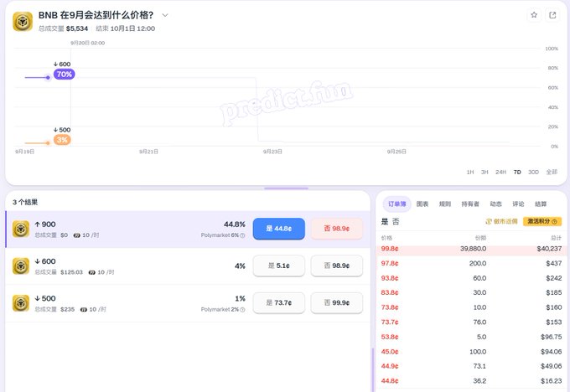The image size is (570, 392).
Task: Select the 全部 chart range
Action: [x=552, y=173]
